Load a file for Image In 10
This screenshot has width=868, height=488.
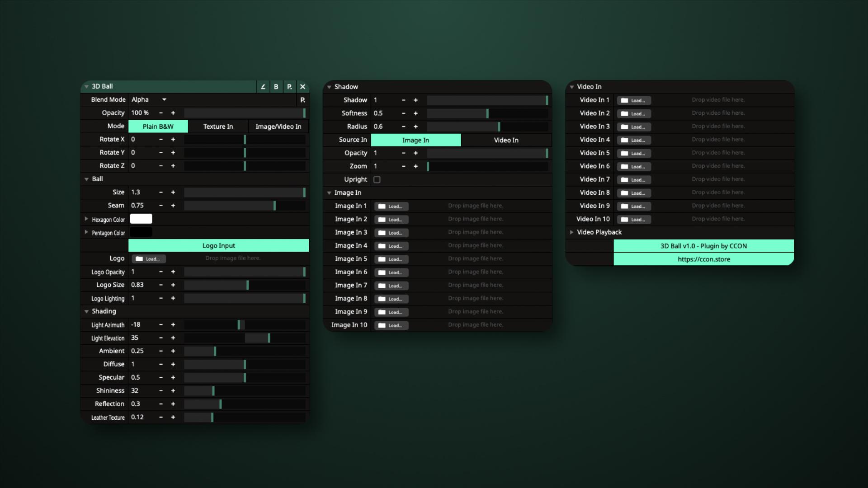tap(392, 325)
